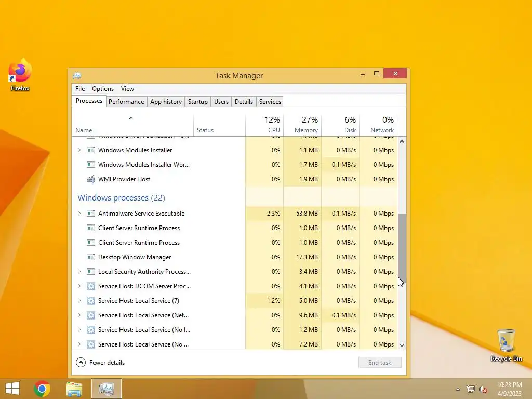Viewport: 532px width, 399px height.
Task: Click the muted volume tray icon
Action: coord(483,389)
